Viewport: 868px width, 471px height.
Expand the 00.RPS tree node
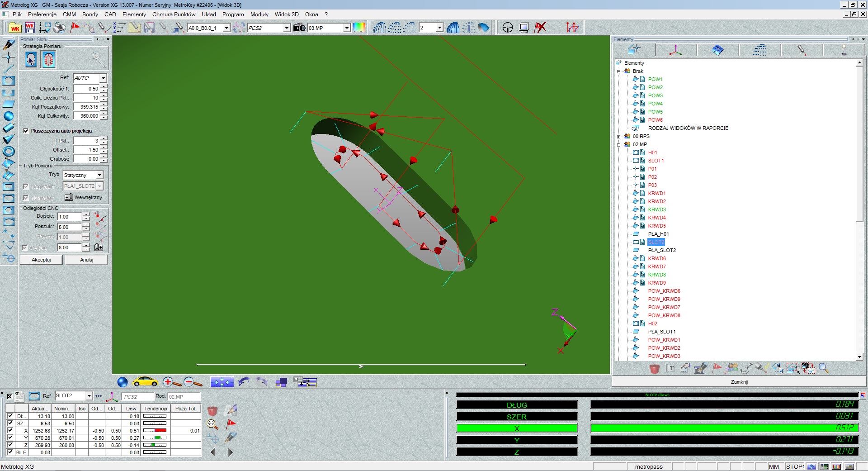pyautogui.click(x=618, y=136)
